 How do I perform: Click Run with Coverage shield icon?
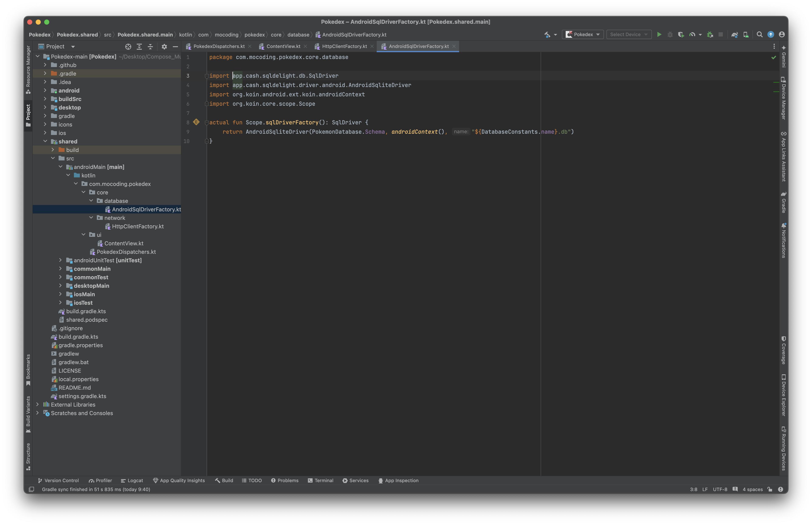[681, 34]
